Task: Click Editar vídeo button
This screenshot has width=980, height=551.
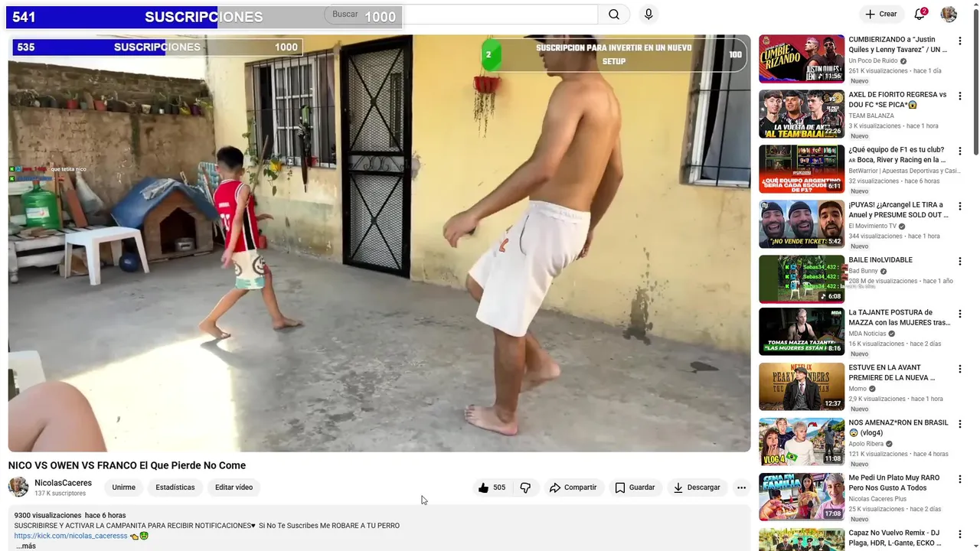Action: coord(234,487)
